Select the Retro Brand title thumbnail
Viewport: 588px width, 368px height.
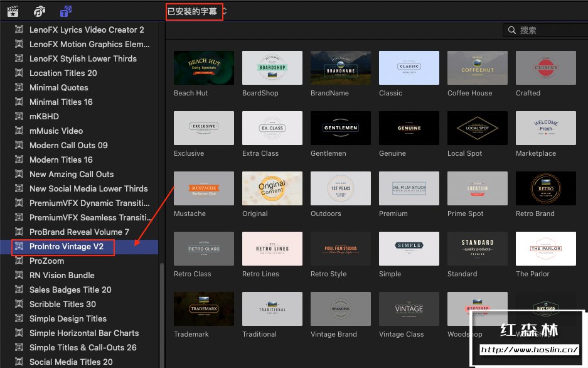tap(546, 188)
